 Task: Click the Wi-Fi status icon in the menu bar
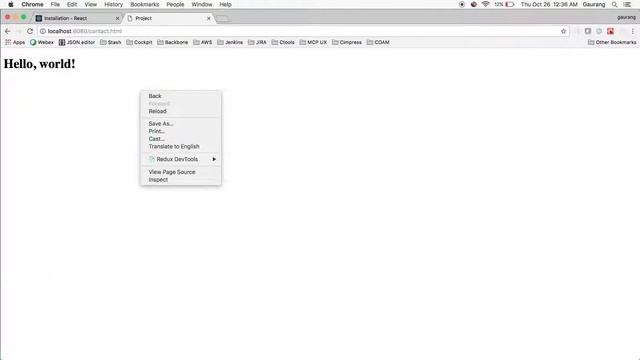(x=485, y=4)
